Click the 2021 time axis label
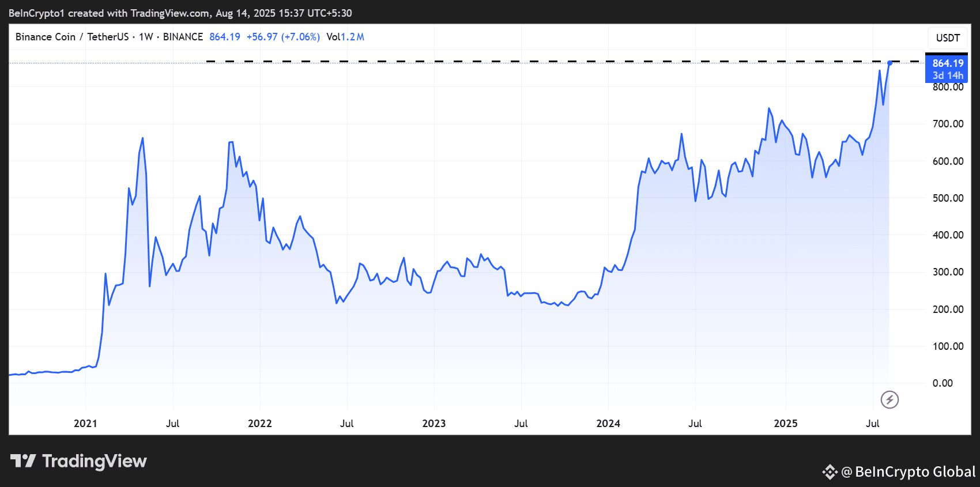 coord(85,424)
